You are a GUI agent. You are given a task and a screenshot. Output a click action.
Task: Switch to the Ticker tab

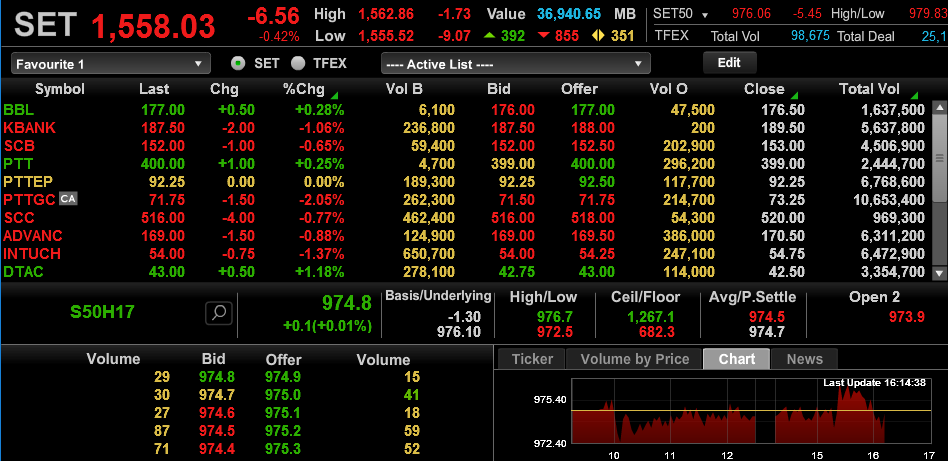[x=532, y=359]
